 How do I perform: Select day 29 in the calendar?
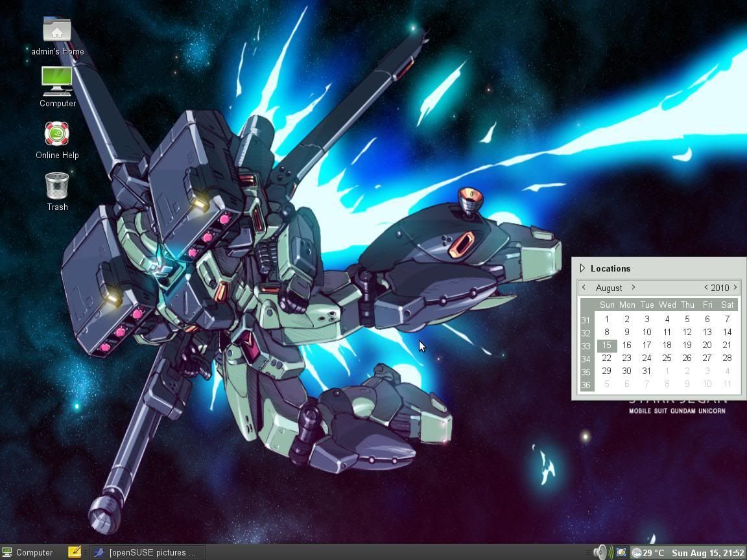(606, 371)
